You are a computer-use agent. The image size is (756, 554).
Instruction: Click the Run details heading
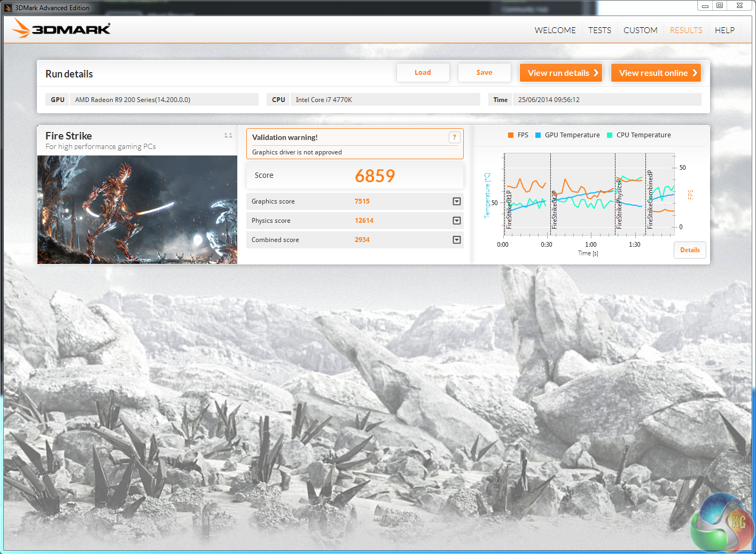(x=69, y=74)
